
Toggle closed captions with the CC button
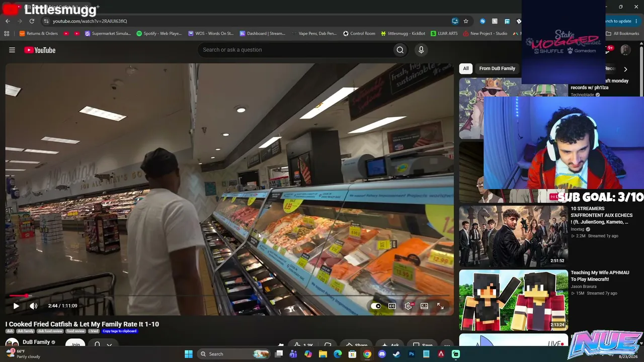point(392,306)
